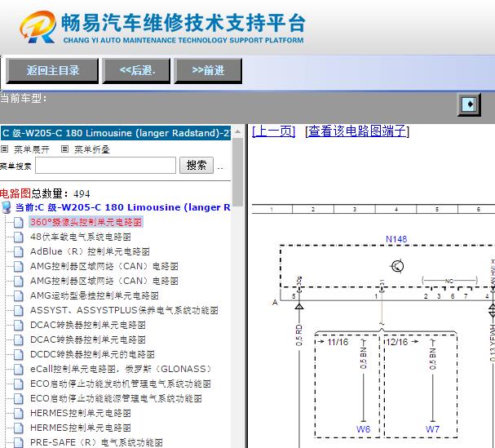Screen dimensions: 495x448
Task: Click document icon beside ECO启动停止功能发动机管理 entry
Action: click(x=19, y=384)
